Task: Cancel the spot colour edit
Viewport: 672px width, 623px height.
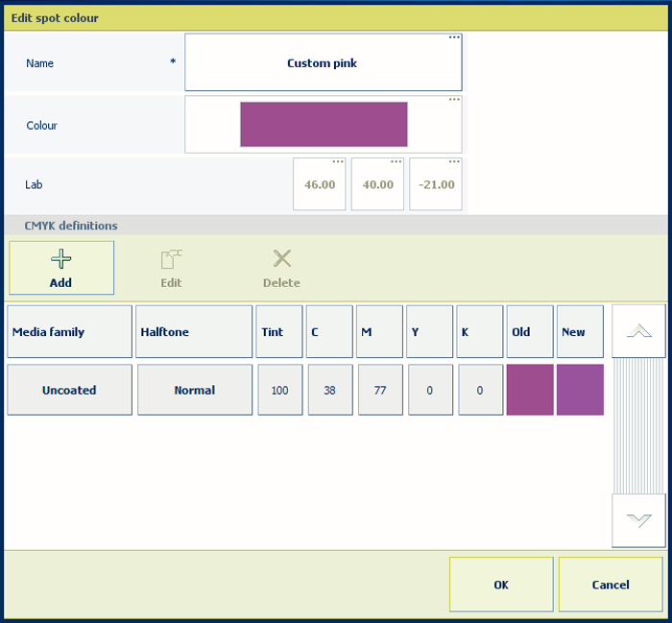Action: pos(611,585)
